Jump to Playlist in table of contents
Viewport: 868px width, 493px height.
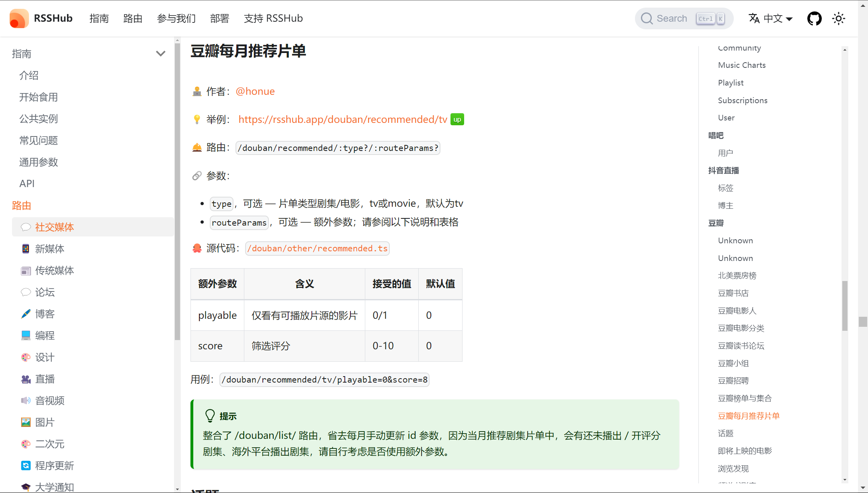[731, 83]
